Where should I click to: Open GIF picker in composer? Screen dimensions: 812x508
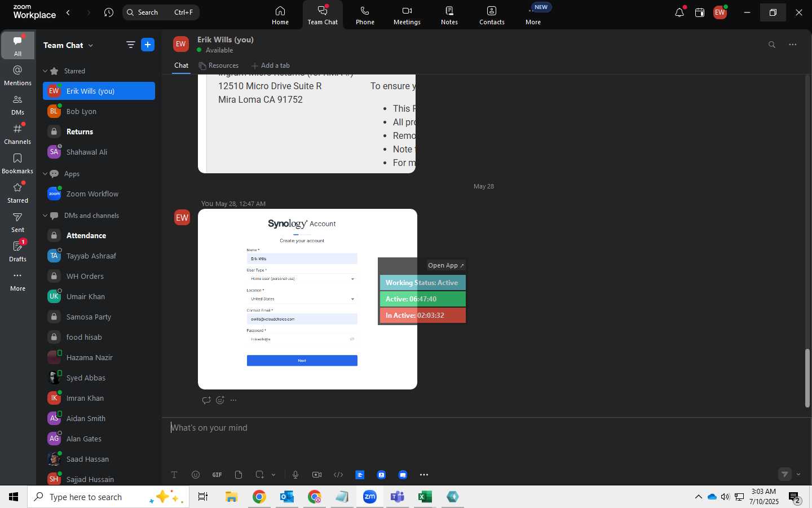tap(217, 475)
